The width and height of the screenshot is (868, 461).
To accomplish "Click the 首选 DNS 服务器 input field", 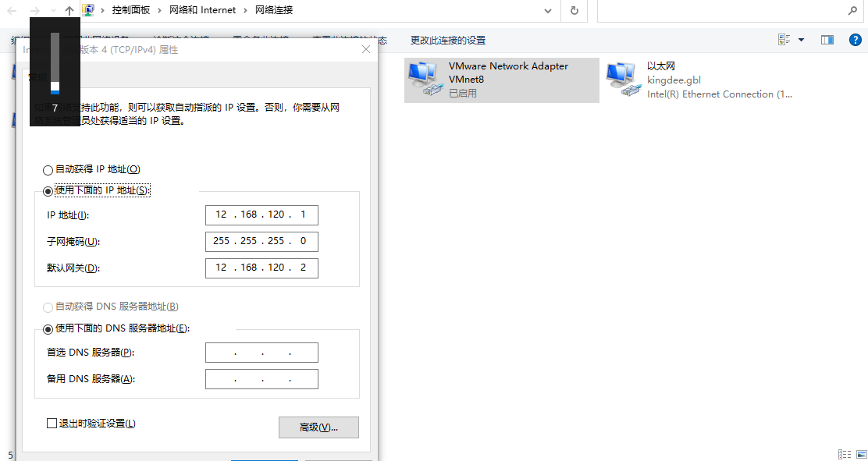I will (x=261, y=353).
